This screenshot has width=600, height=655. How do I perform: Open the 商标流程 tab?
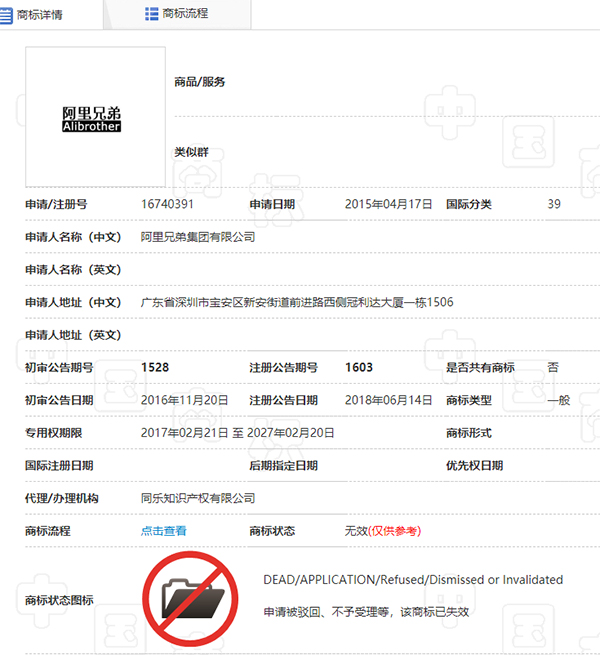click(x=177, y=14)
